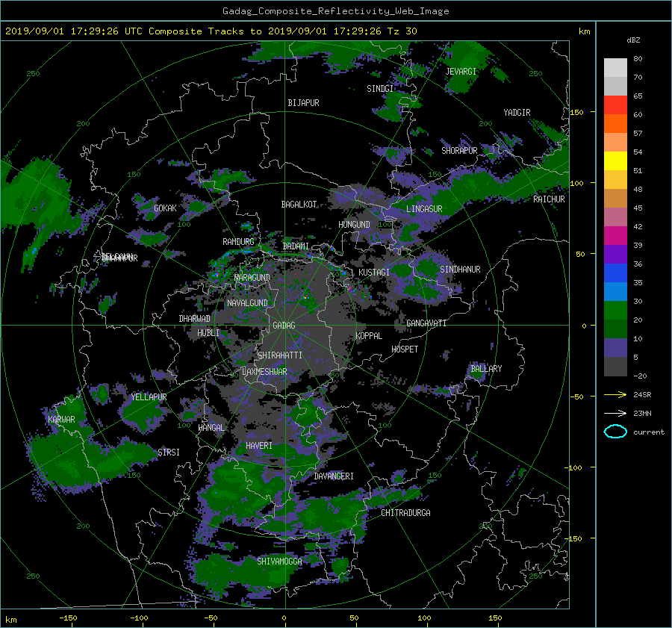Screen dimensions: 672x628
Task: Click the 24SR yellow arrow legend icon
Action: click(x=615, y=394)
